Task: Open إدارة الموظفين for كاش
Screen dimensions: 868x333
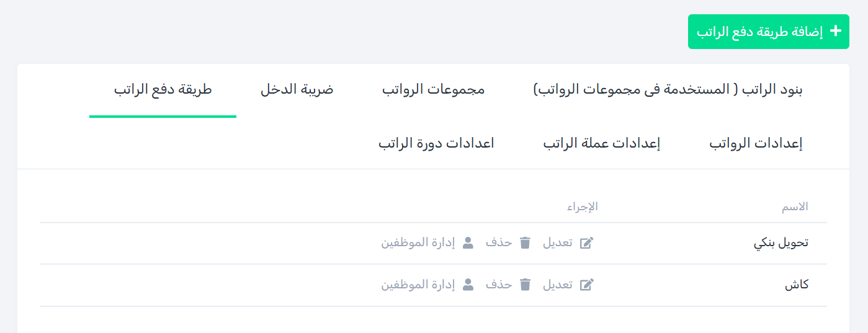Action: [x=418, y=285]
